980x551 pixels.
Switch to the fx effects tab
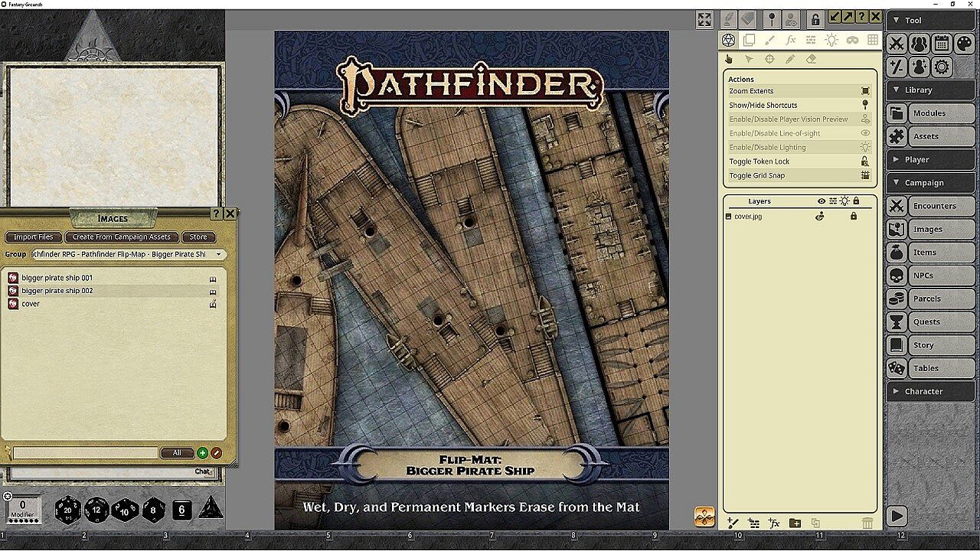click(791, 40)
